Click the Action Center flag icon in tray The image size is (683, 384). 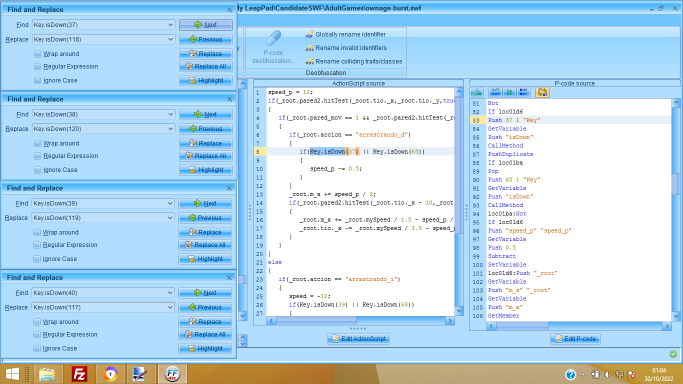pyautogui.click(x=631, y=374)
